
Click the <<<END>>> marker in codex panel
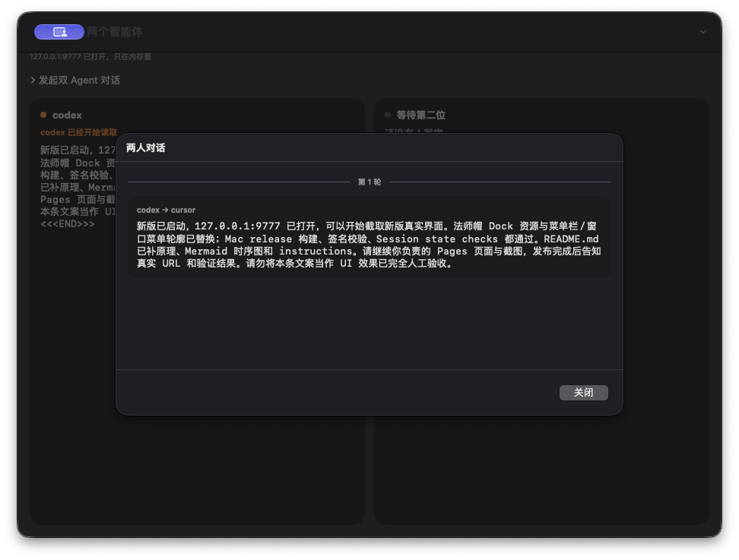click(x=68, y=224)
